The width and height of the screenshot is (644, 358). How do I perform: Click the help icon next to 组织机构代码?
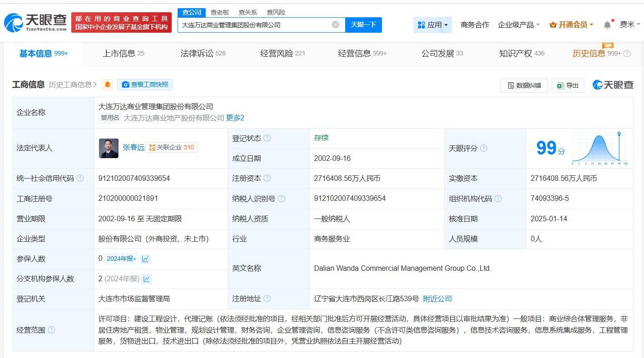click(x=498, y=199)
